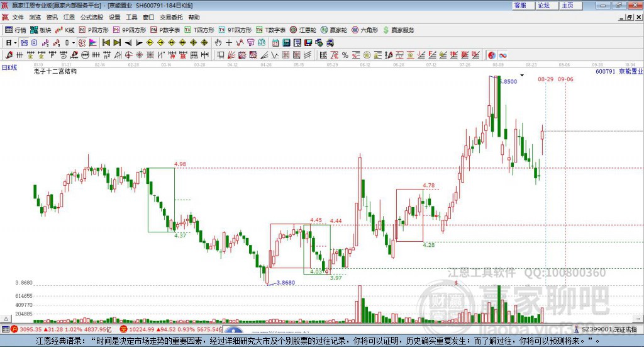The image size is (644, 347).
Task: Switch to the K线 chart button
Action: point(65,30)
